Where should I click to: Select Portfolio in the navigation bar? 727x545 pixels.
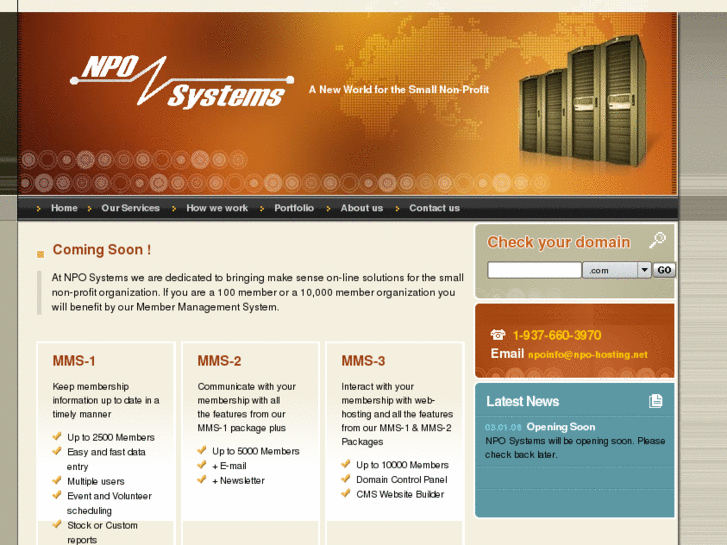click(x=294, y=208)
